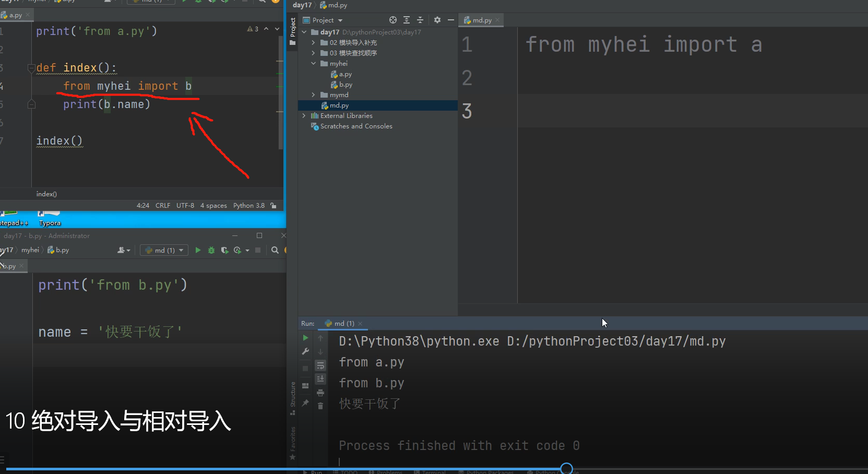Open run configuration wrench in Run panel

[305, 351]
